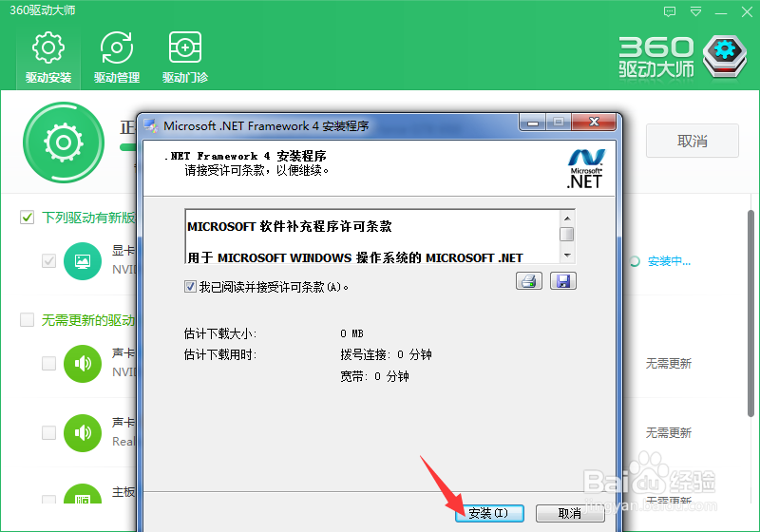Click the 安装中... status text
760x532 pixels.
click(669, 261)
